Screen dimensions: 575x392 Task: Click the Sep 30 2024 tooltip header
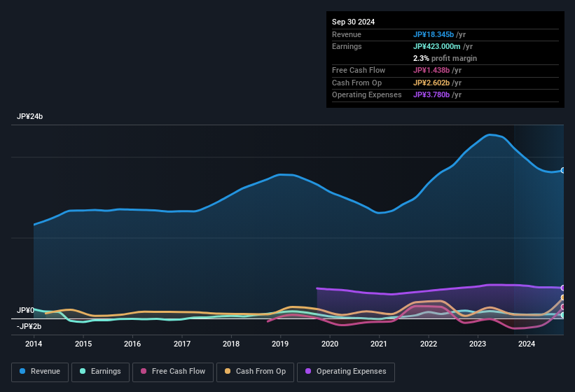pos(353,22)
